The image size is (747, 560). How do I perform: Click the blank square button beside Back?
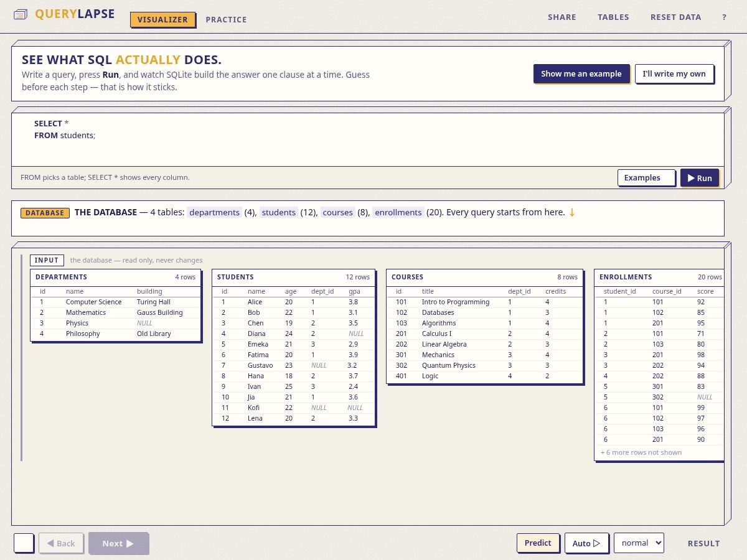pos(24,543)
